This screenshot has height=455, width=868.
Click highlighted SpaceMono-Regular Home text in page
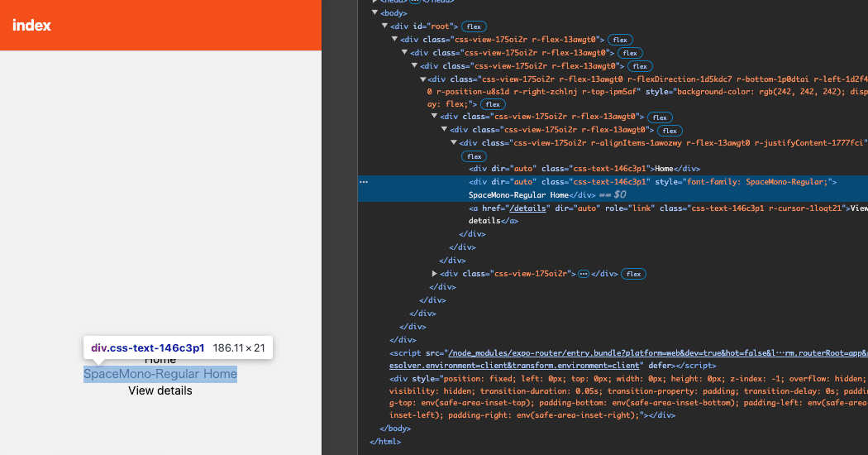coord(160,374)
